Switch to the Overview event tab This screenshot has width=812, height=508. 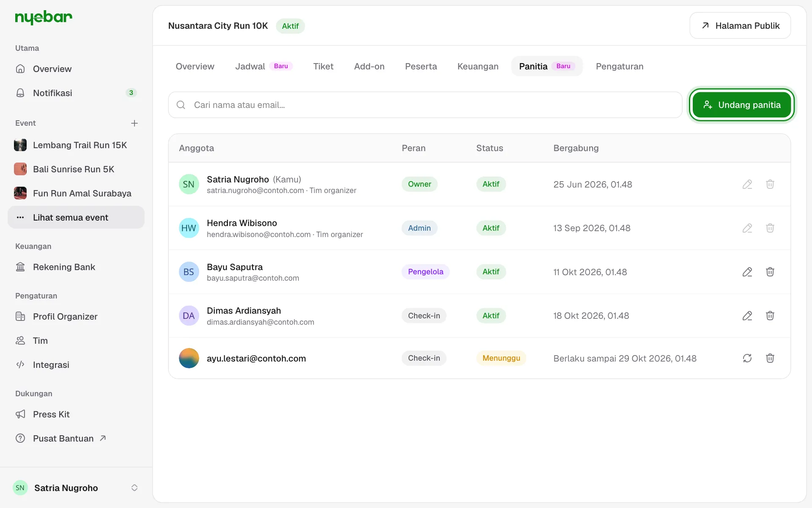[x=195, y=66]
